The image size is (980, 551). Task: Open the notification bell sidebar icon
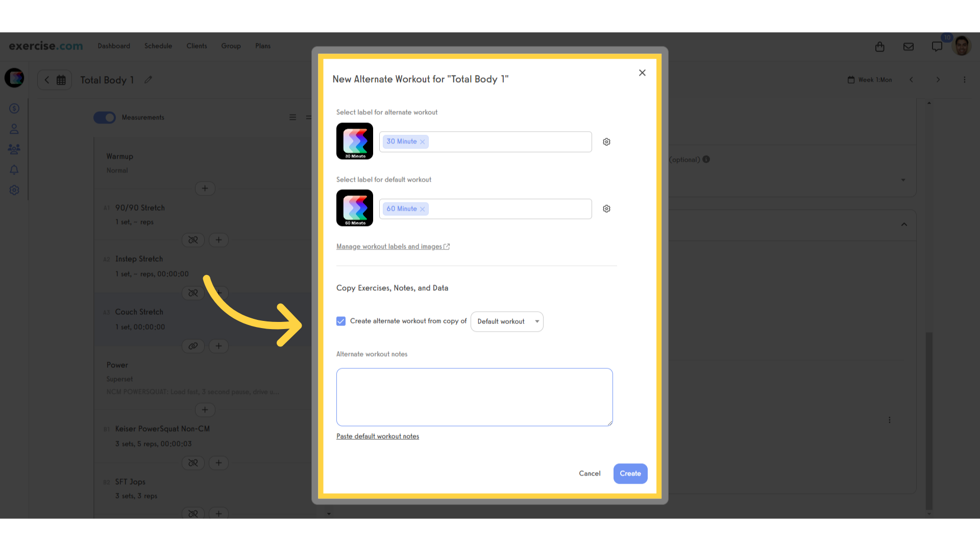coord(14,170)
